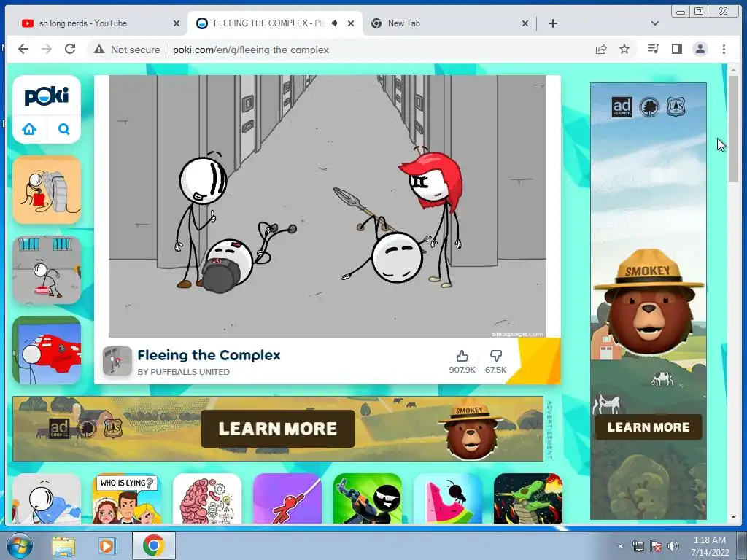This screenshot has height=560, width=747.
Task: Open the red stickman hook game tile
Action: coord(287,499)
